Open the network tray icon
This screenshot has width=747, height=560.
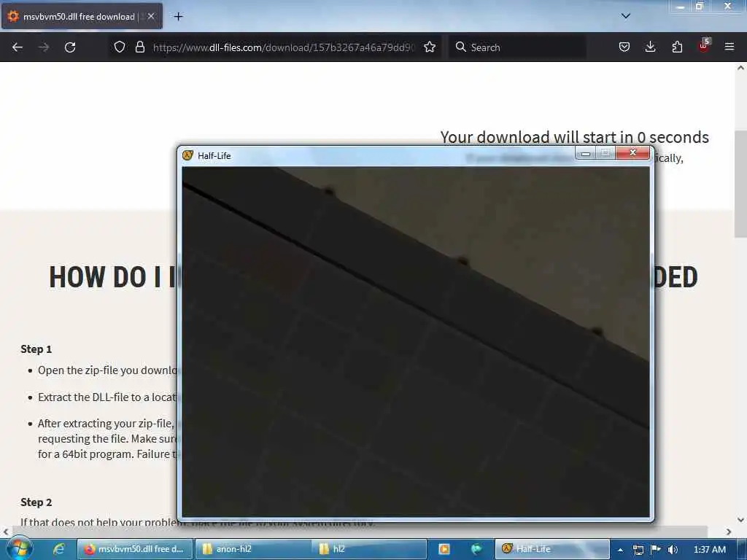[638, 550]
